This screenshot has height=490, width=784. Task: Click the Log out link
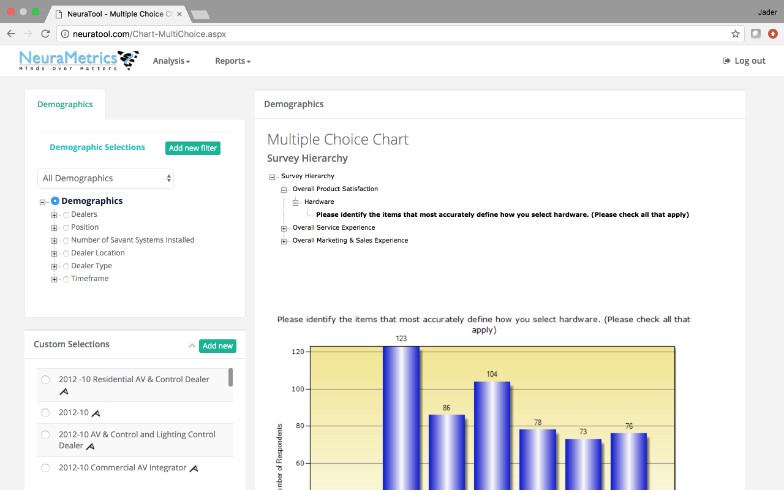[x=744, y=60]
